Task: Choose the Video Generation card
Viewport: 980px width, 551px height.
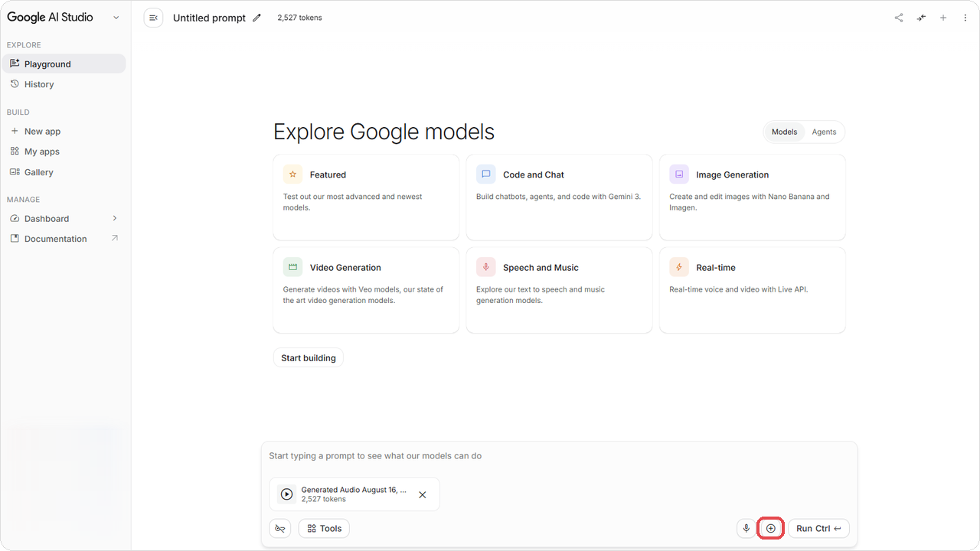Action: pos(366,290)
